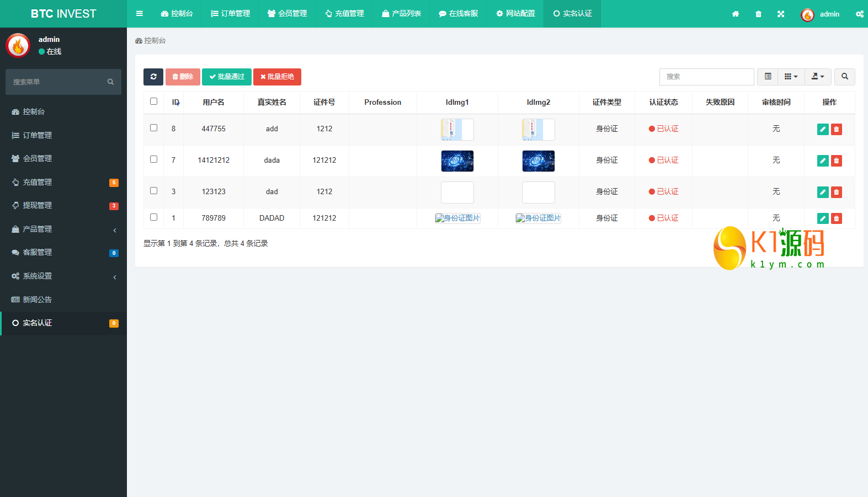868x497 pixels.
Task: Click the sidebar menu search magnifier icon
Action: click(110, 82)
